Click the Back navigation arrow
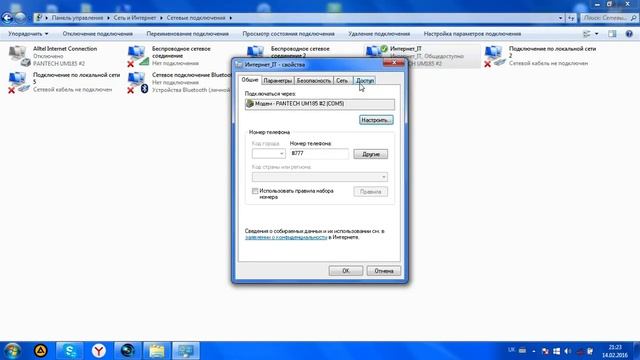640x360 pixels. point(7,18)
